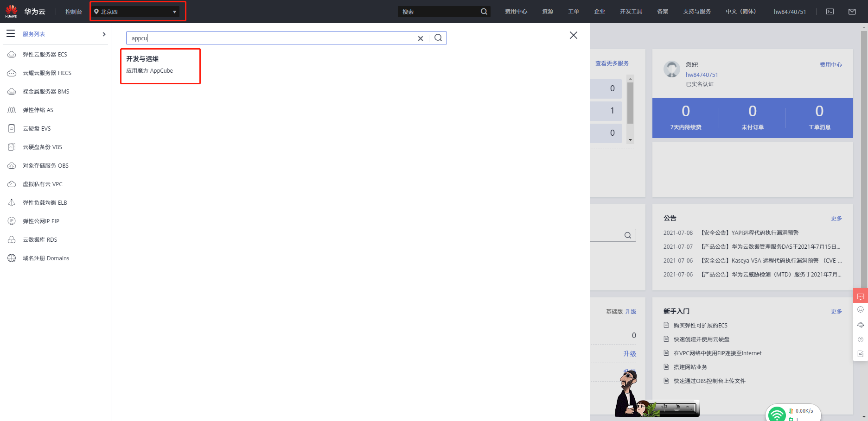Click the smiley face satisfaction icon
Viewport: 868px width, 421px height.
pyautogui.click(x=861, y=310)
